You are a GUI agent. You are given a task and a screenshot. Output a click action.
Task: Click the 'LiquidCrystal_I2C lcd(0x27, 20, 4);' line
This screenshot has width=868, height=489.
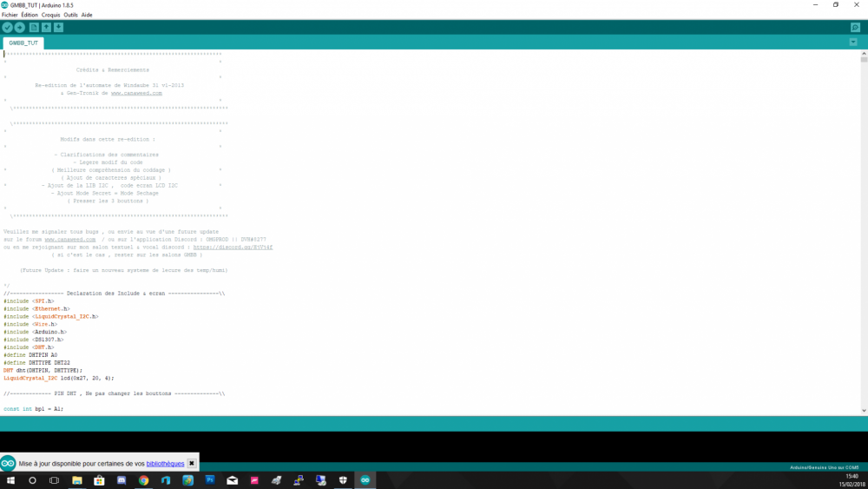pyautogui.click(x=59, y=378)
